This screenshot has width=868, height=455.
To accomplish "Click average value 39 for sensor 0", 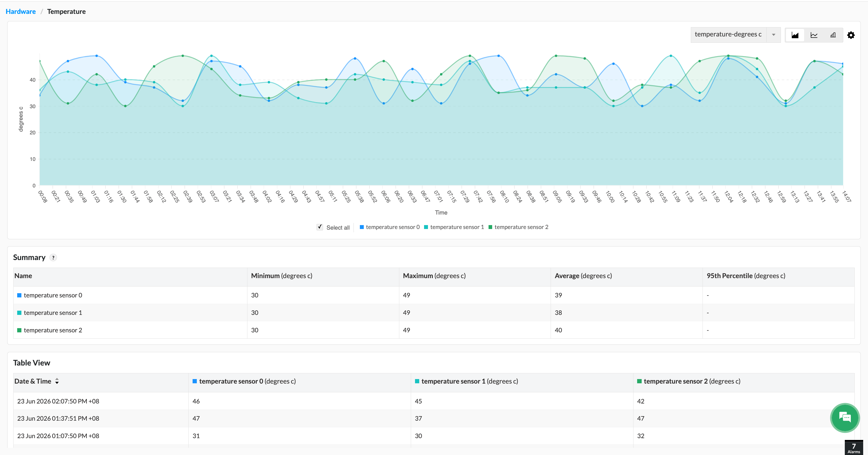I will click(x=558, y=295).
